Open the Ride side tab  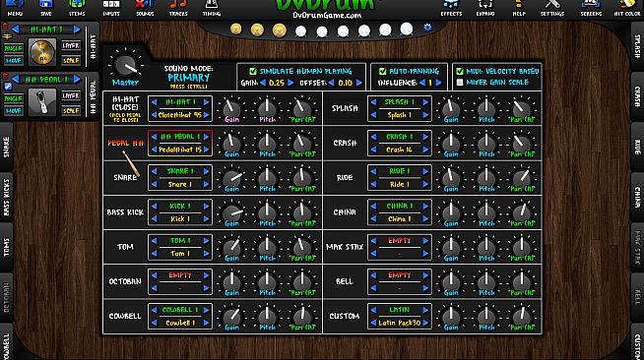[637, 147]
